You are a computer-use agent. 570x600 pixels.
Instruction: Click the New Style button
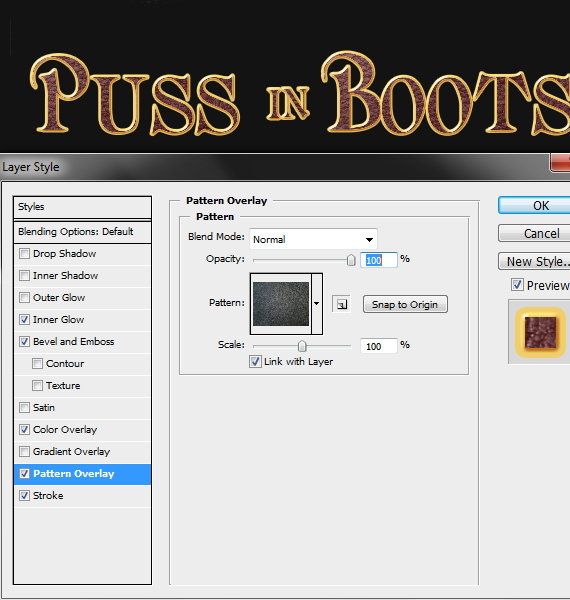pos(534,261)
